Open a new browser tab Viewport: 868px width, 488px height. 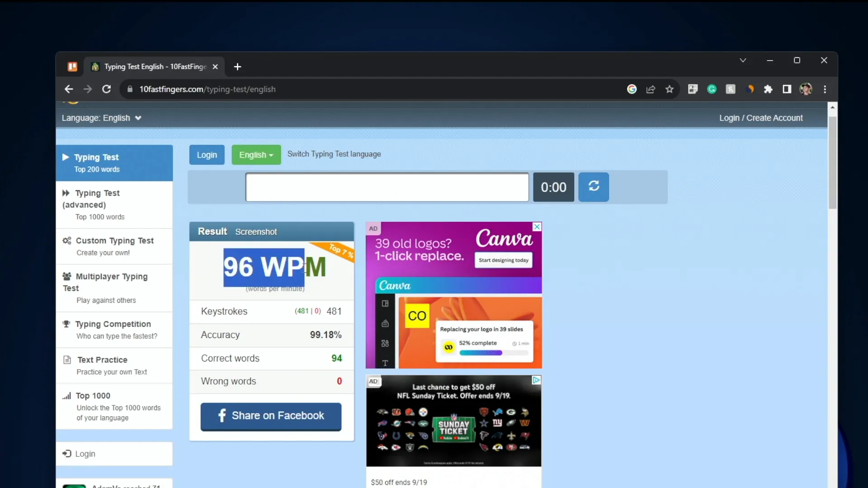pos(237,67)
